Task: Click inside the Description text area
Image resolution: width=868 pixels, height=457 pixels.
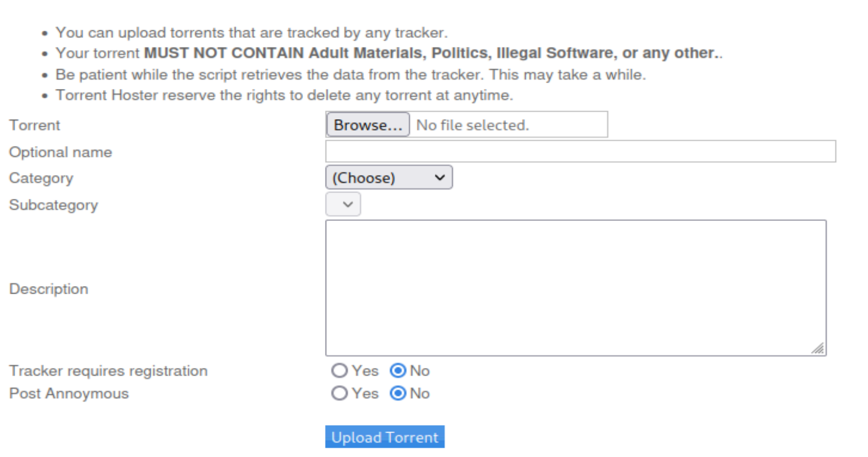Action: (x=576, y=288)
